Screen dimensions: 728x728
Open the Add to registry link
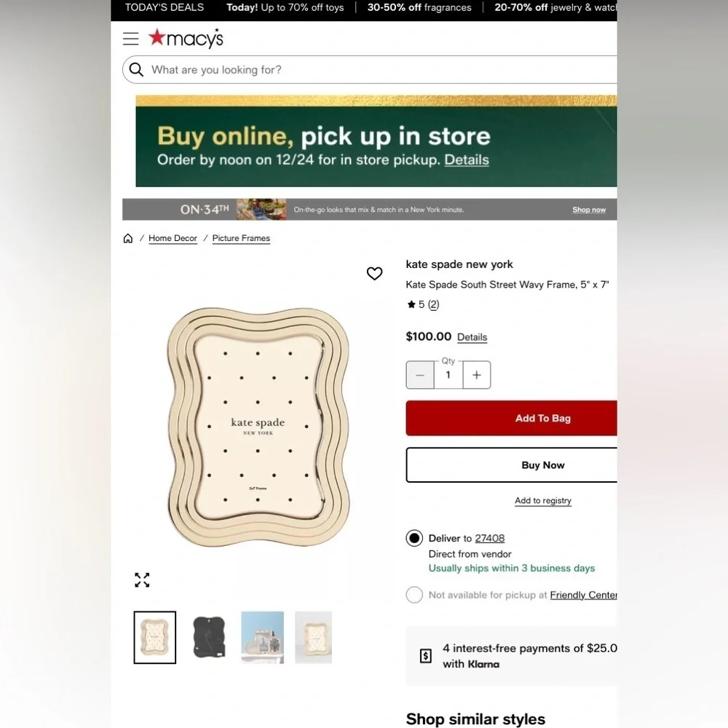click(x=543, y=501)
